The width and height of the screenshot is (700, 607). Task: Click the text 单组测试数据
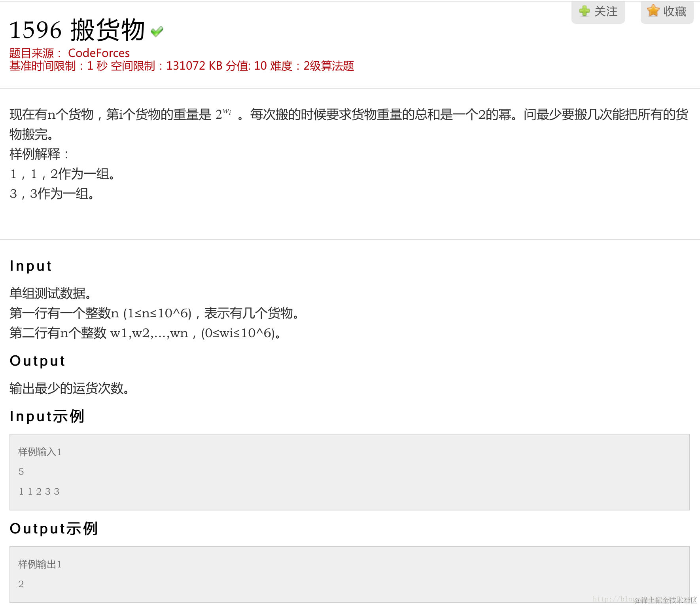point(51,293)
